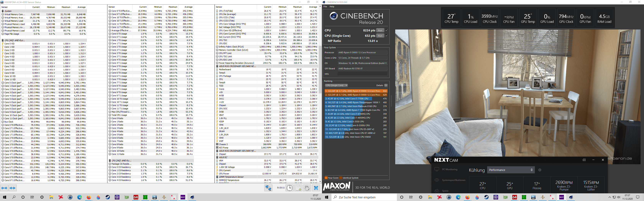The width and height of the screenshot is (644, 201).
Task: Select the Total CPU Usage sensor row
Action: (x=151, y=115)
